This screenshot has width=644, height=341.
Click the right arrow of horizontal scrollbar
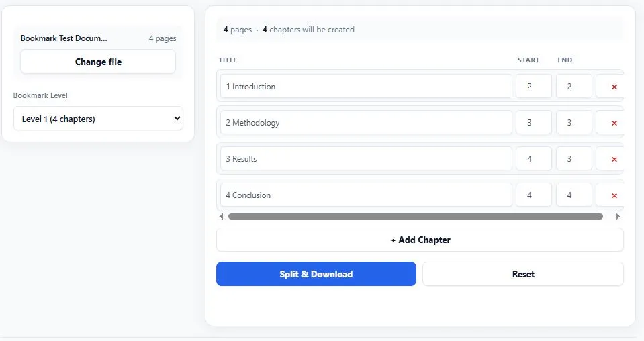tap(618, 216)
